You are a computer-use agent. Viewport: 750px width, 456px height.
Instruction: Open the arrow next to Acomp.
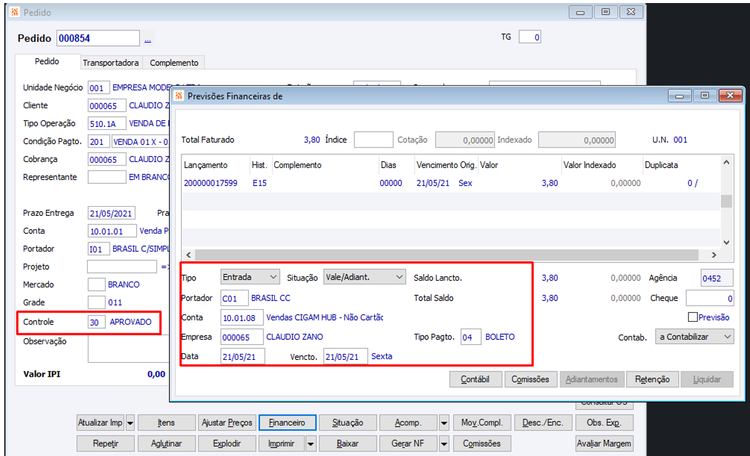[x=444, y=423]
